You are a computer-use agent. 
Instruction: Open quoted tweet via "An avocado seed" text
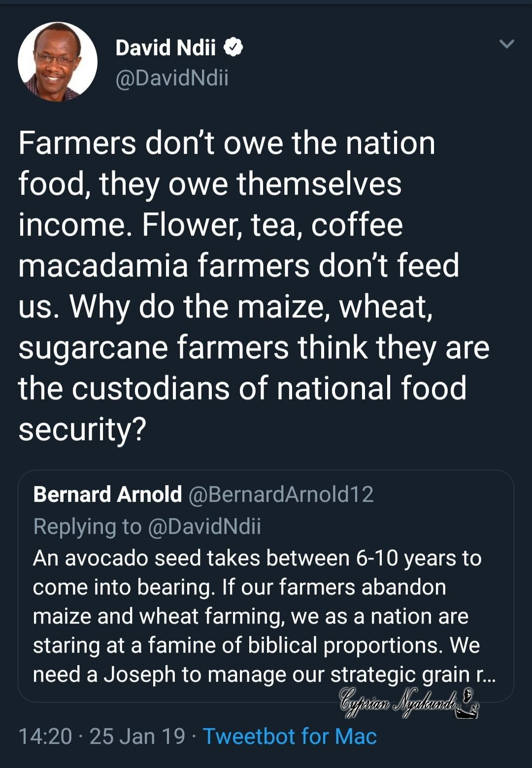pyautogui.click(x=116, y=559)
